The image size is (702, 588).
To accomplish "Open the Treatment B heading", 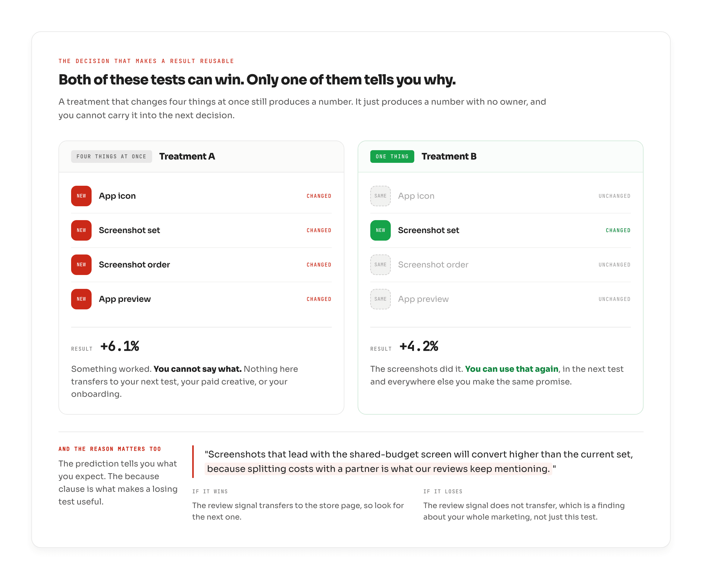I will (449, 156).
